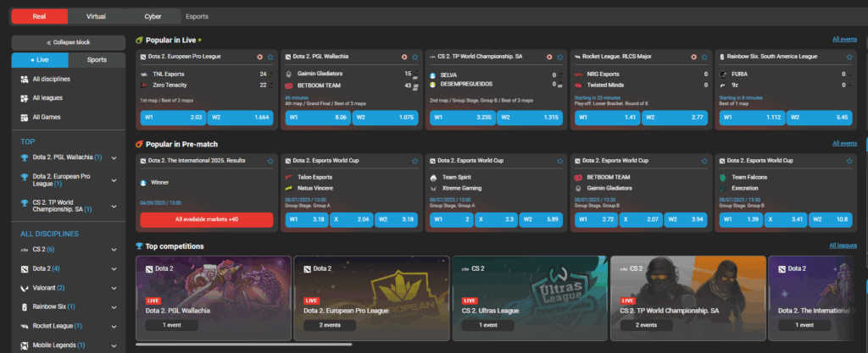Select Valorant discipline in sidebar

click(x=69, y=288)
